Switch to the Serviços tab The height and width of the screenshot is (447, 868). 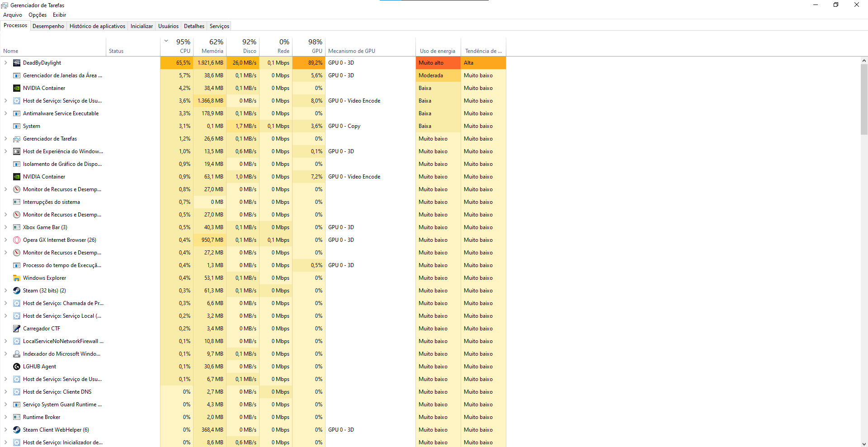point(219,26)
